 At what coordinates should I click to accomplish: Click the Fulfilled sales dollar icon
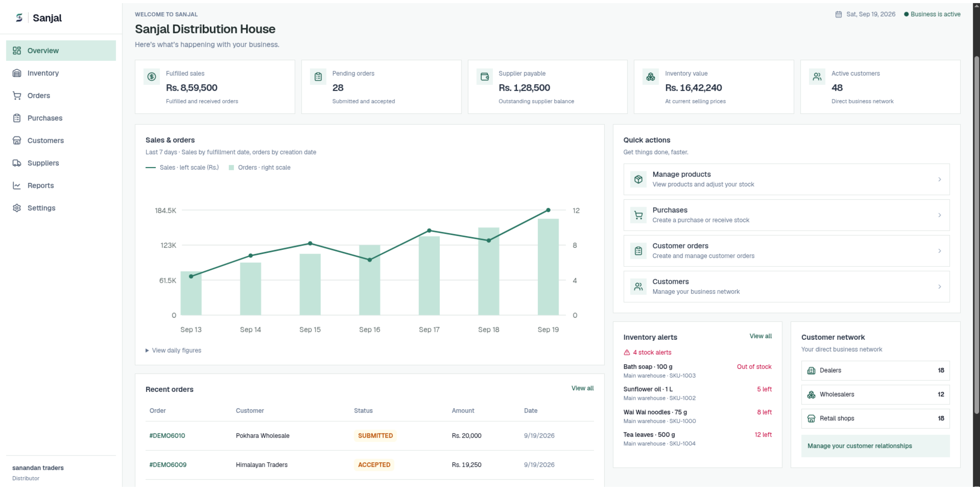point(151,77)
